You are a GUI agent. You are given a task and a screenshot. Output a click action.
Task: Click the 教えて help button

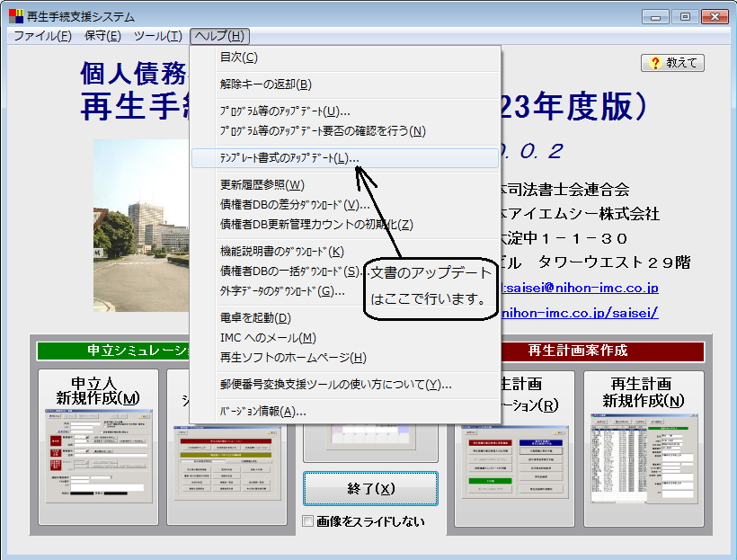click(672, 63)
